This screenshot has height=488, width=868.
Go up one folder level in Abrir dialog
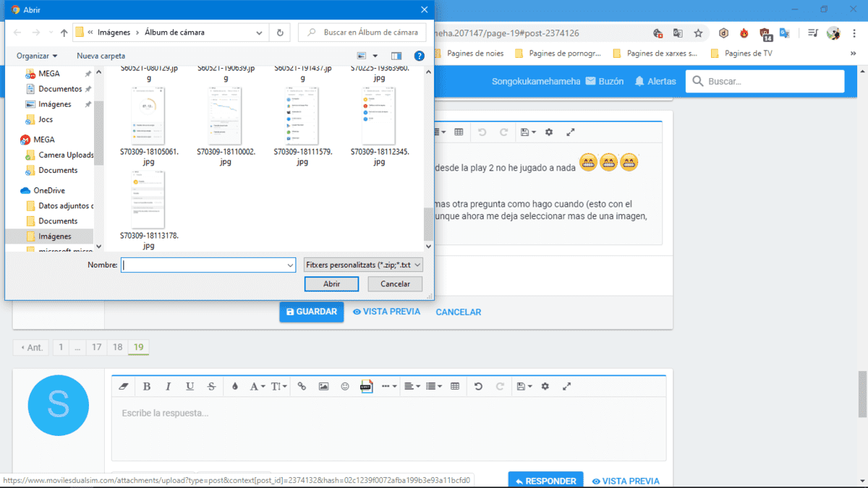(64, 33)
